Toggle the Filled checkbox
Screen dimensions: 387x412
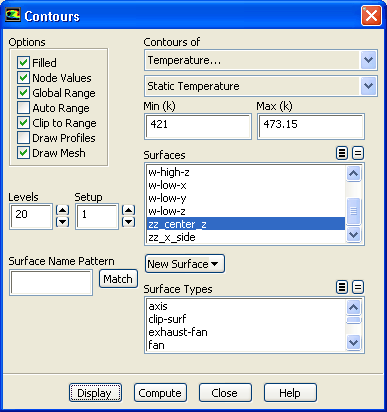coord(23,62)
